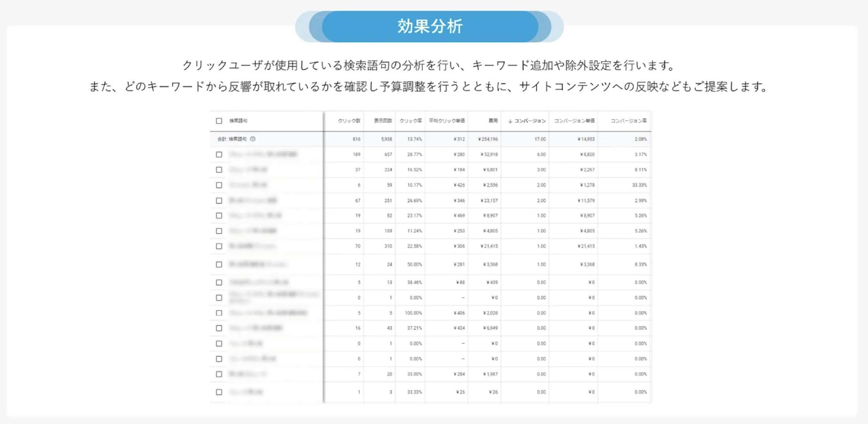Click the ¥52,918 cost cell
Image resolution: width=868 pixels, height=424 pixels.
point(489,155)
